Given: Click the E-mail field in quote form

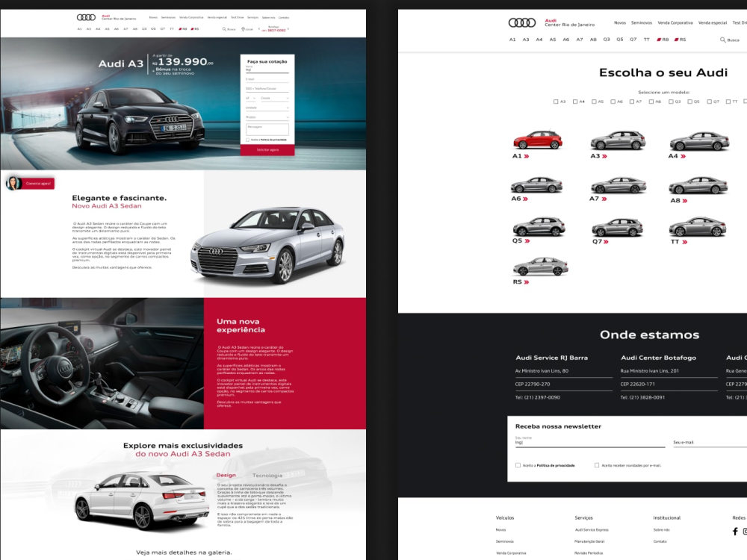Looking at the screenshot, I should coord(267,79).
